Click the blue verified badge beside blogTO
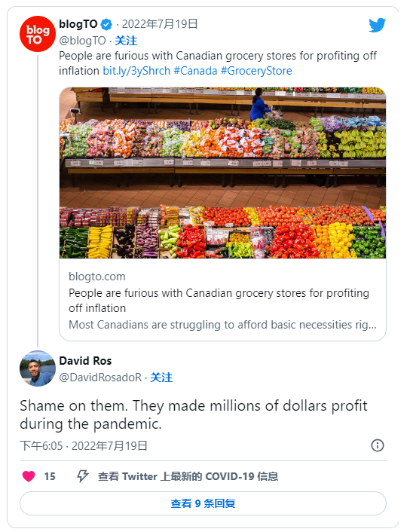410x532 pixels. tap(106, 24)
